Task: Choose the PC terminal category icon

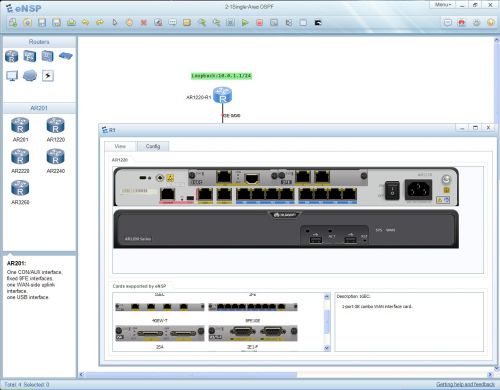Action: pyautogui.click(x=12, y=76)
